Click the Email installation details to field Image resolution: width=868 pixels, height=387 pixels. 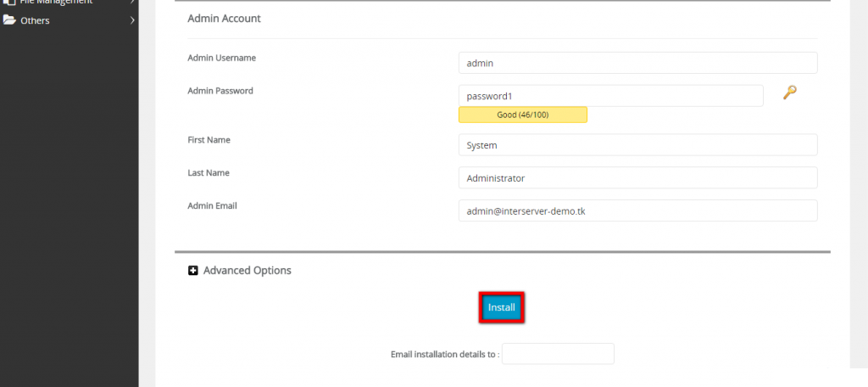click(x=558, y=354)
